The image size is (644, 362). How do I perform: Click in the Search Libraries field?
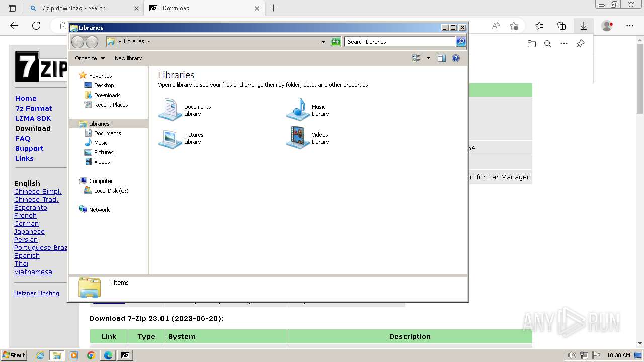point(400,42)
